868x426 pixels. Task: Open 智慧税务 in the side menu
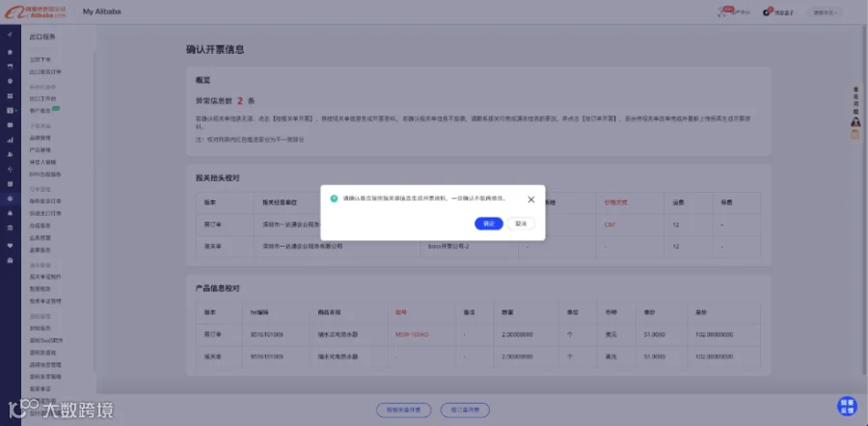tap(40, 289)
